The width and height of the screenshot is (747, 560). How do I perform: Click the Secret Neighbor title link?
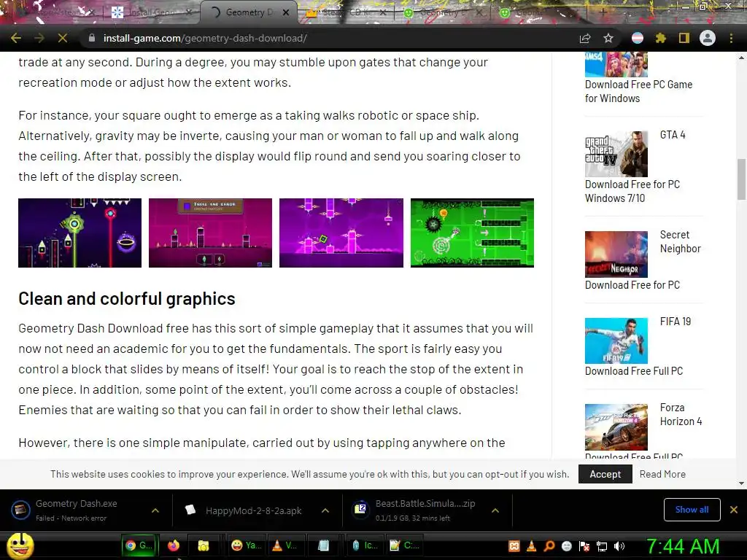(x=681, y=241)
